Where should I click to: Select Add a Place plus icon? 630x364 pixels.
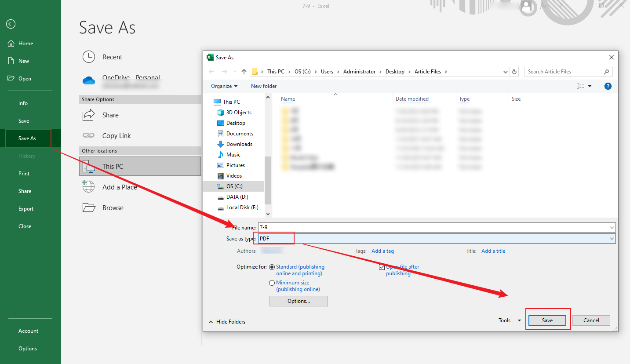tap(88, 187)
